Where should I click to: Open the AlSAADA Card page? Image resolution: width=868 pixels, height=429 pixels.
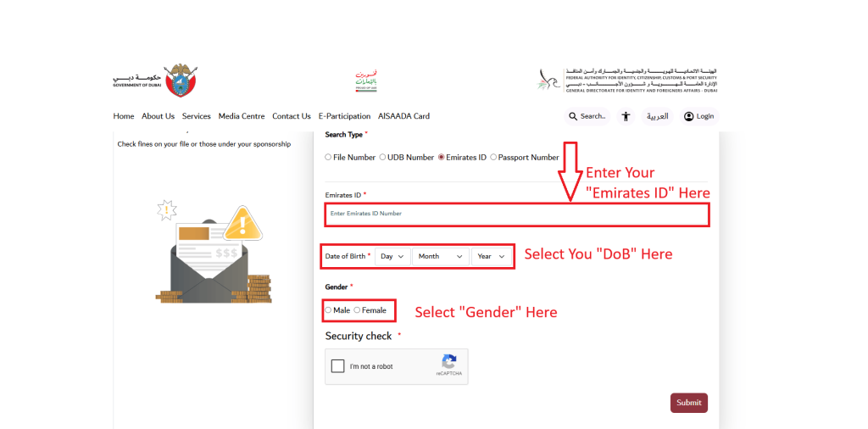click(403, 116)
